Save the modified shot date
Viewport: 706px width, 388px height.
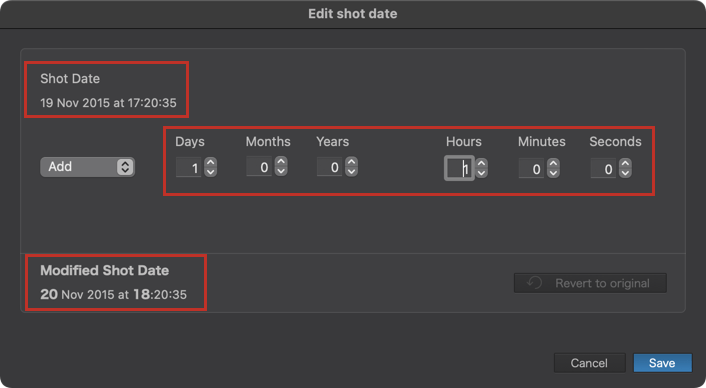click(x=662, y=363)
